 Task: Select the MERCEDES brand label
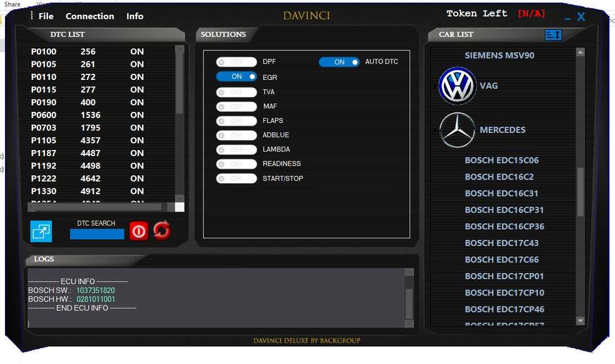pos(502,130)
